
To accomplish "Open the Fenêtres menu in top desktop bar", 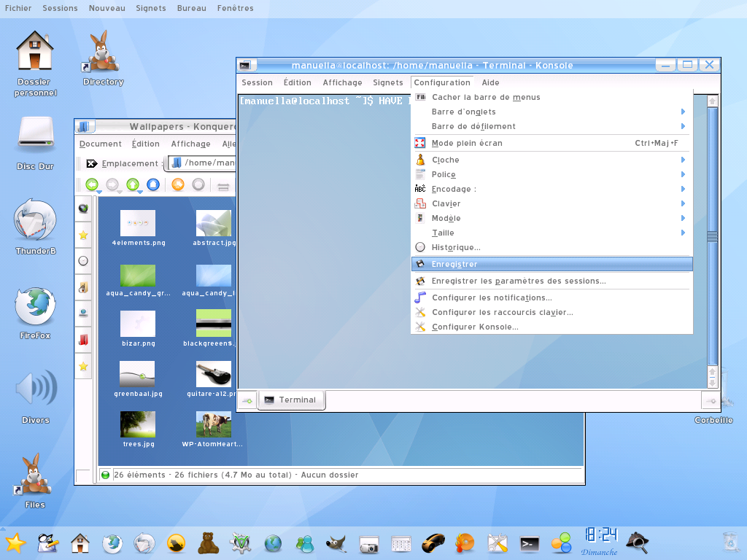I will click(236, 8).
